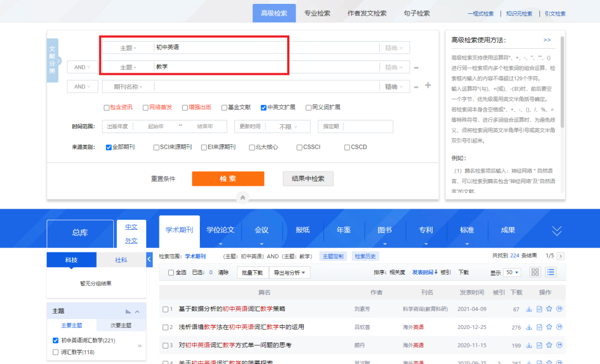Collapse the left filter sidebar arrow

(x=149, y=259)
